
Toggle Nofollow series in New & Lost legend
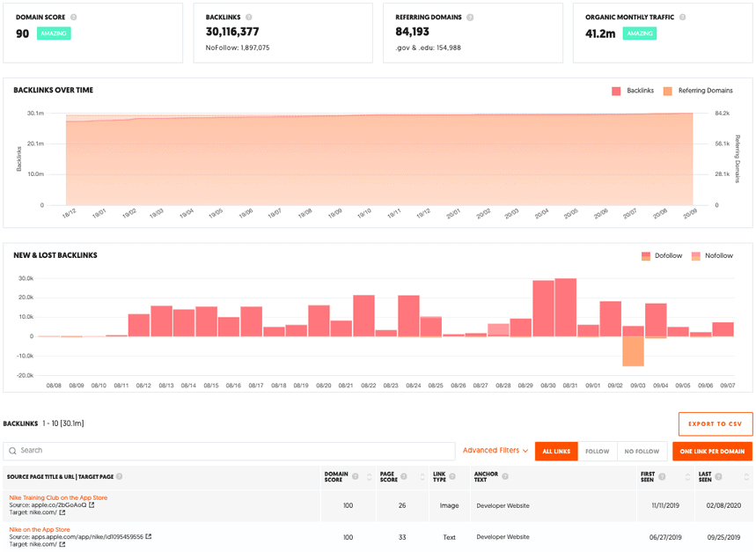(x=712, y=256)
